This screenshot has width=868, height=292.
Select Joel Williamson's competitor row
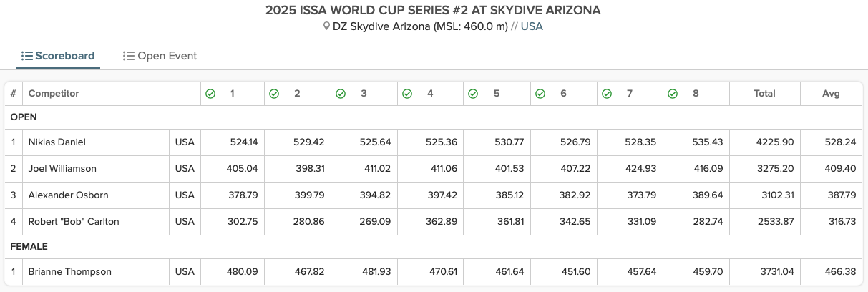(62, 169)
